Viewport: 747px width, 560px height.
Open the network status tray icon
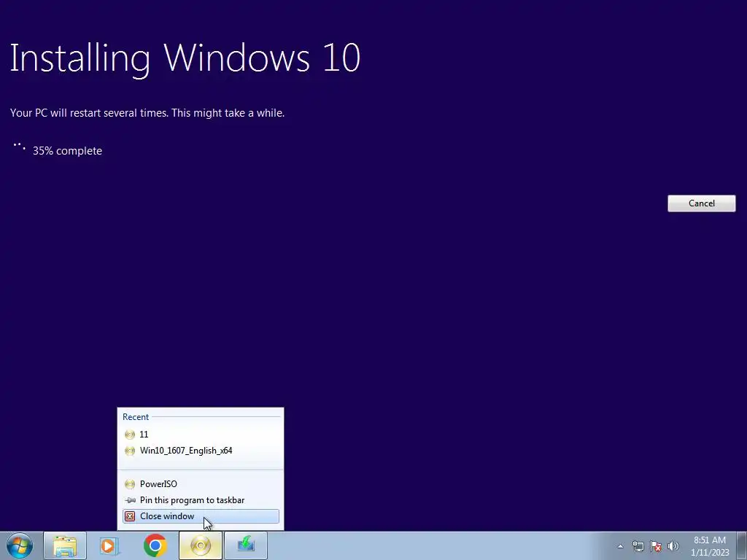[638, 546]
